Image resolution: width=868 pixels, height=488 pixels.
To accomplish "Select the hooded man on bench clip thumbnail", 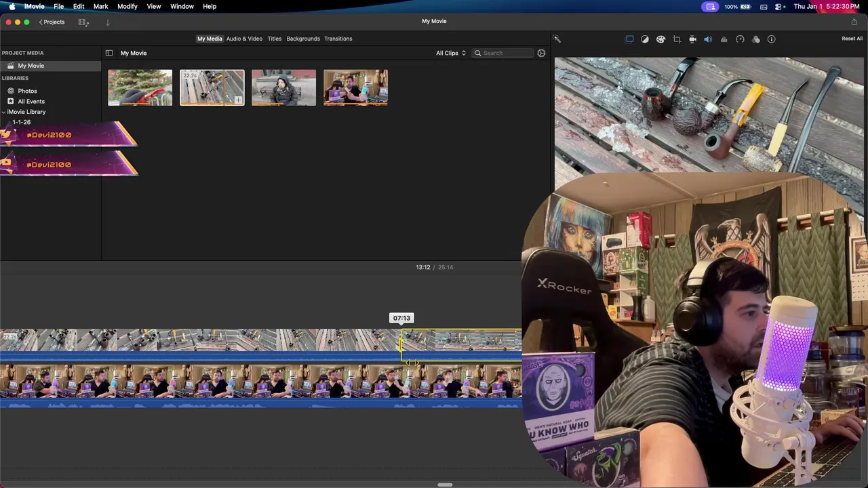I will pyautogui.click(x=283, y=87).
